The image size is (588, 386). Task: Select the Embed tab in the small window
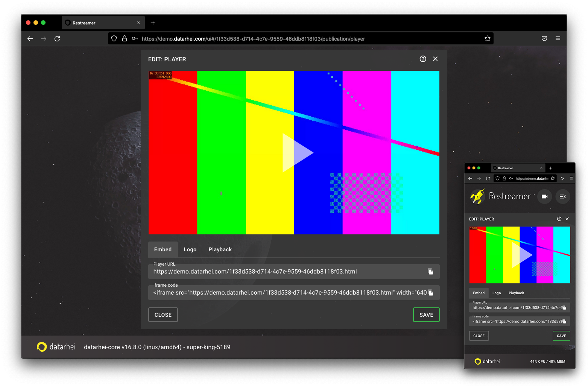point(479,293)
